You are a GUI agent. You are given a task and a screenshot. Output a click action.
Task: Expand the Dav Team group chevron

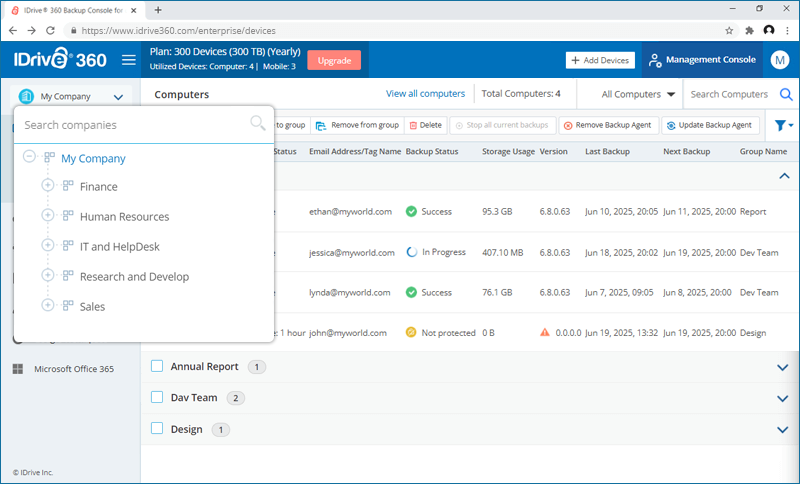pos(783,398)
